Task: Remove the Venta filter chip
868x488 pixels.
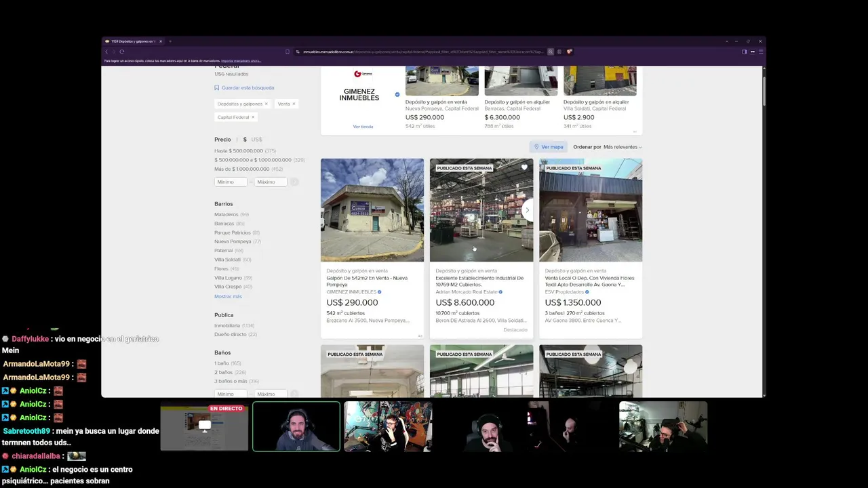Action: pyautogui.click(x=294, y=104)
